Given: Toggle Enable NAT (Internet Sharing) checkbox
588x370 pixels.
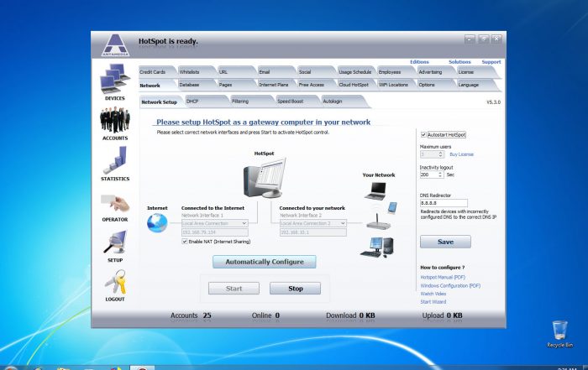Looking at the screenshot, I should [x=185, y=242].
